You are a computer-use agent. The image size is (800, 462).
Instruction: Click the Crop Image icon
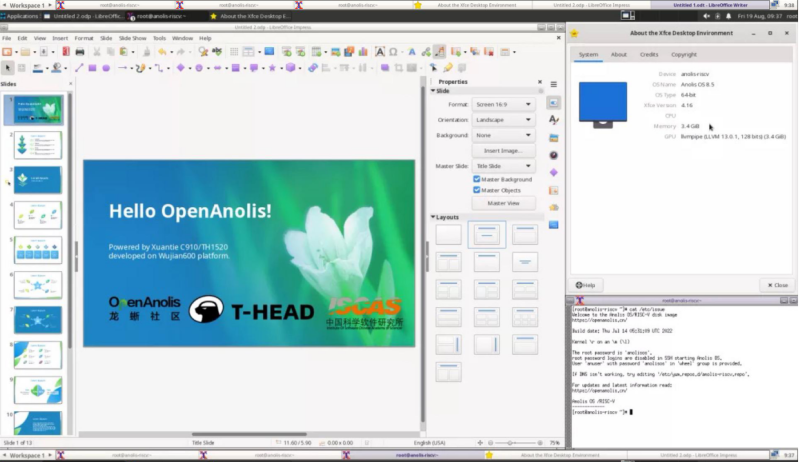398,67
